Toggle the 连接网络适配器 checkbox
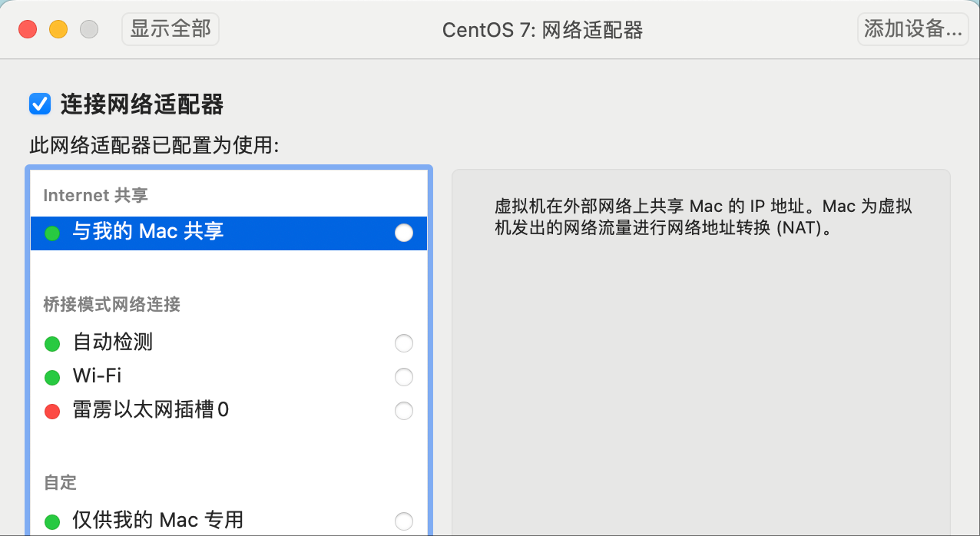980x536 pixels. click(40, 104)
